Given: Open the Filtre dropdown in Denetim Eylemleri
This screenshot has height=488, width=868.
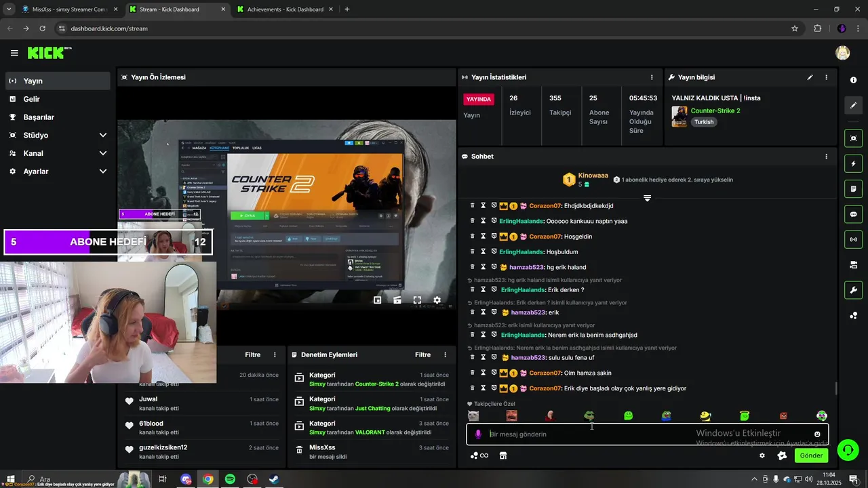Looking at the screenshot, I should (422, 354).
